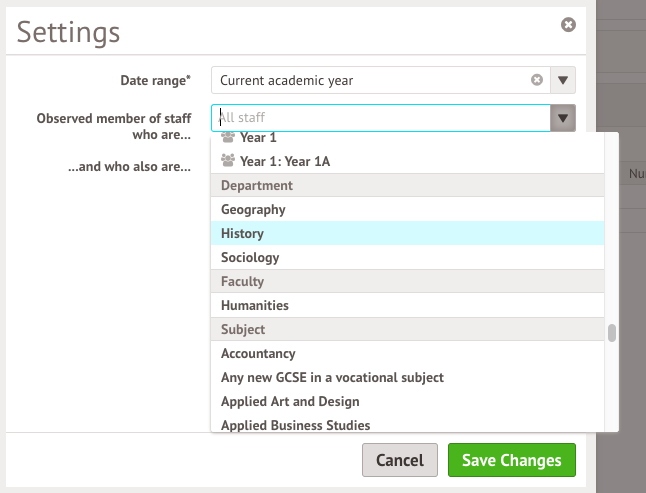Click the dropdown list scrollbar thumb
Screen dimensions: 646x493
611,333
